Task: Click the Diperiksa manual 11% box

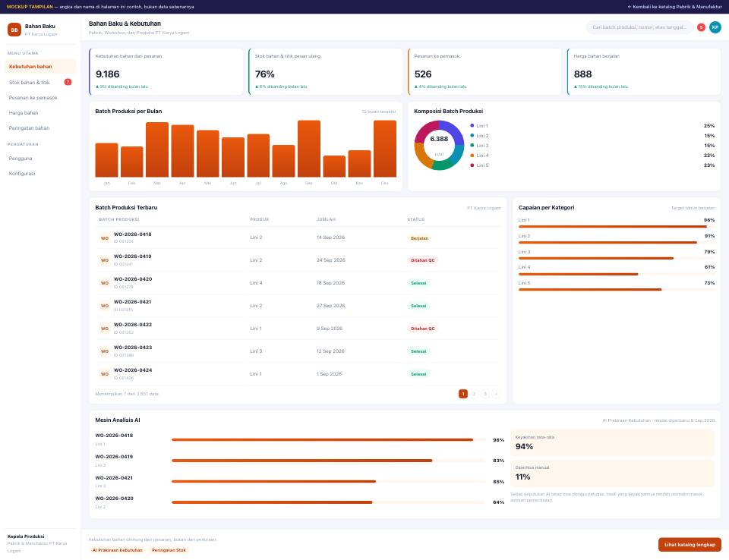Action: (x=612, y=473)
